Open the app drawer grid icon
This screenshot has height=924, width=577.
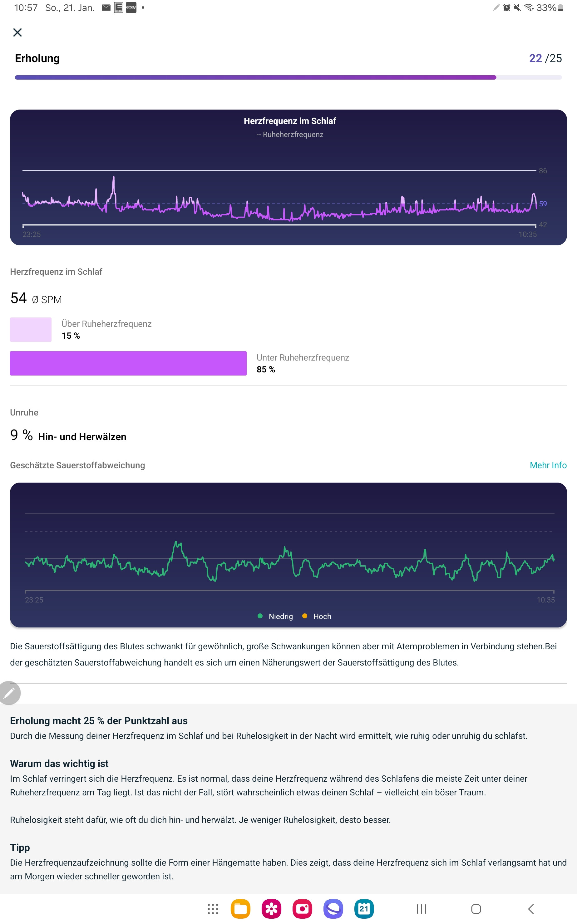tap(213, 909)
